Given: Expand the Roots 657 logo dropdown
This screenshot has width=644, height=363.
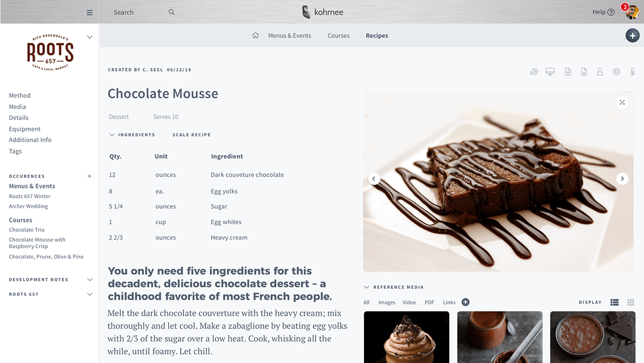Looking at the screenshot, I should tap(90, 37).
